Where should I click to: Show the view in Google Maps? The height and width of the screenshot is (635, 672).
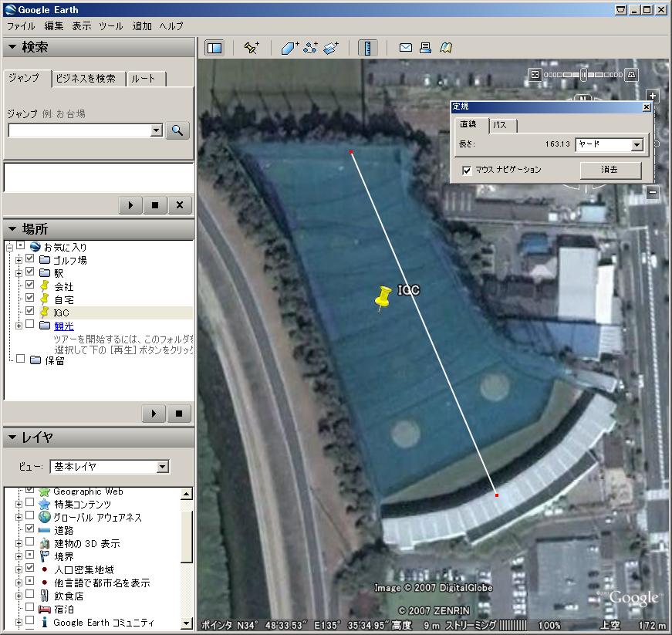(446, 48)
